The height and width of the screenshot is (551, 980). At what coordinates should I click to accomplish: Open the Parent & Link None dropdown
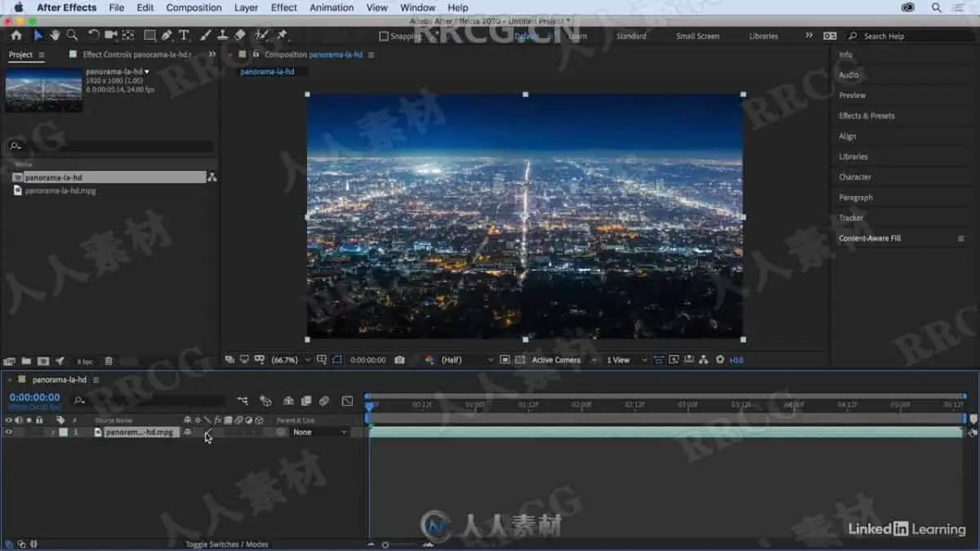tap(319, 432)
